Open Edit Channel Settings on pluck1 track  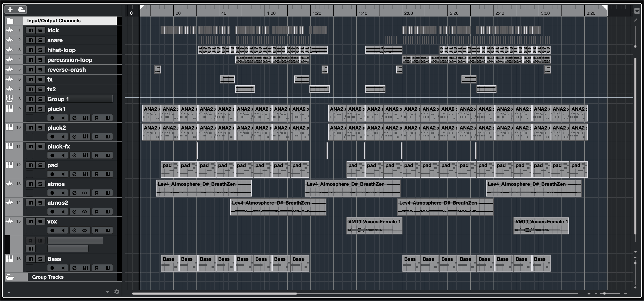(74, 118)
